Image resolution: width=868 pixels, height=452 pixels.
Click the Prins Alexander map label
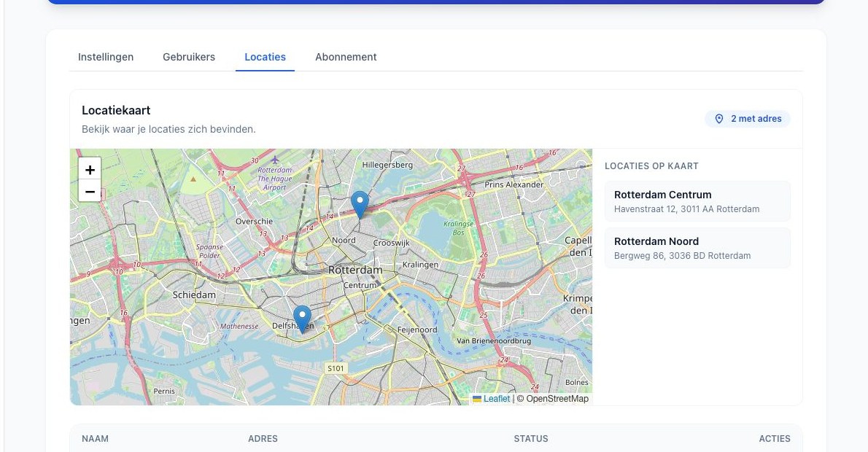pos(514,184)
